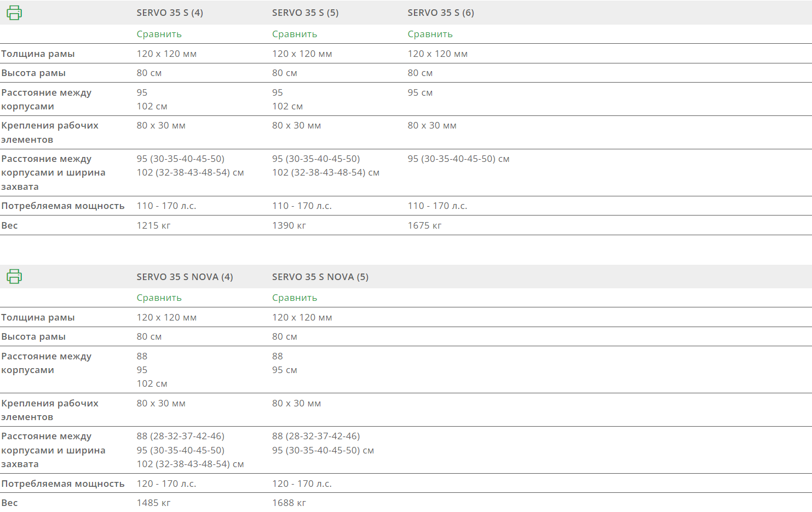Click '102 см' spacing value in NOVA (4) column
Viewport: 812px width, 512px height.
coord(152,383)
